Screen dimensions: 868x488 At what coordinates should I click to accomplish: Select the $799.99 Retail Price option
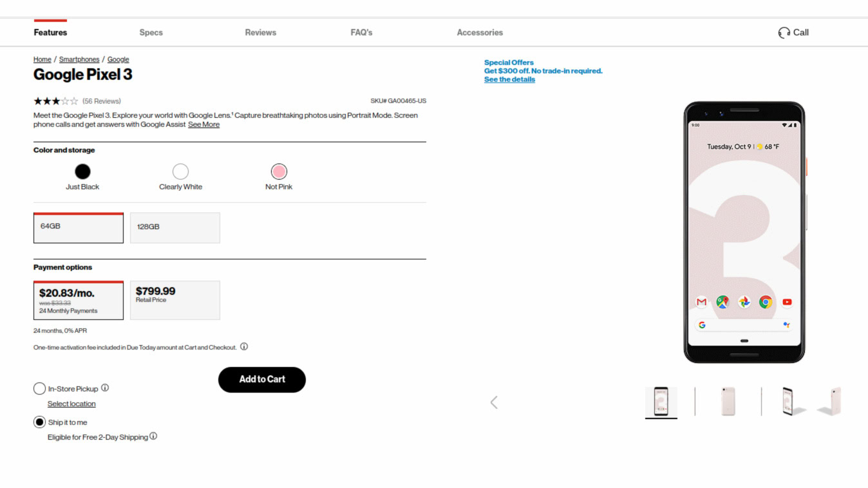175,300
